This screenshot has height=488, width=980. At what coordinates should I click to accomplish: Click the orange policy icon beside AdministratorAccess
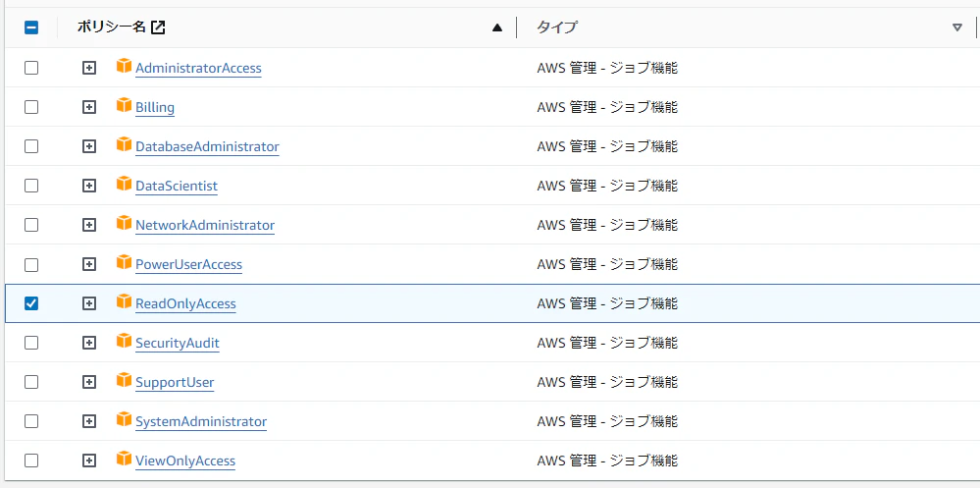click(124, 66)
